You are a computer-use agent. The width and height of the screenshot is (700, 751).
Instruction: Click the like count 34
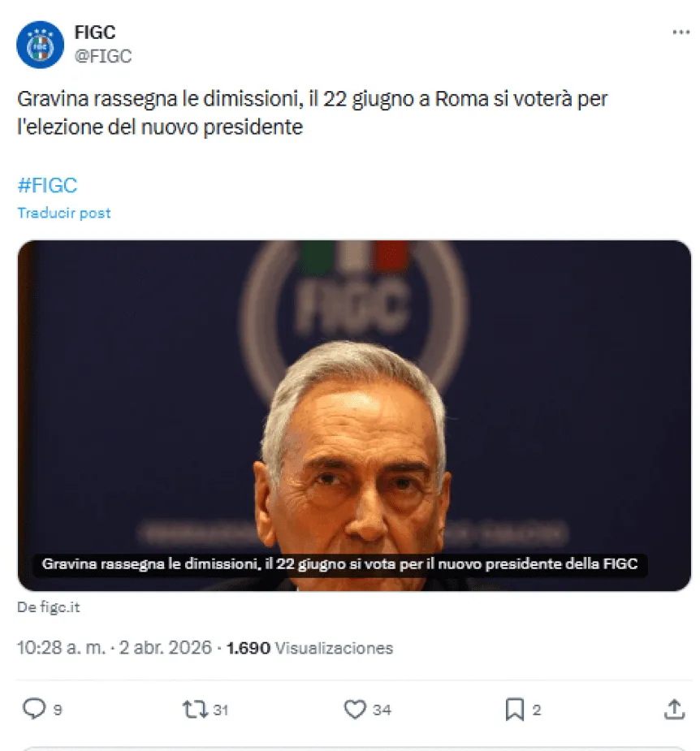(x=382, y=710)
